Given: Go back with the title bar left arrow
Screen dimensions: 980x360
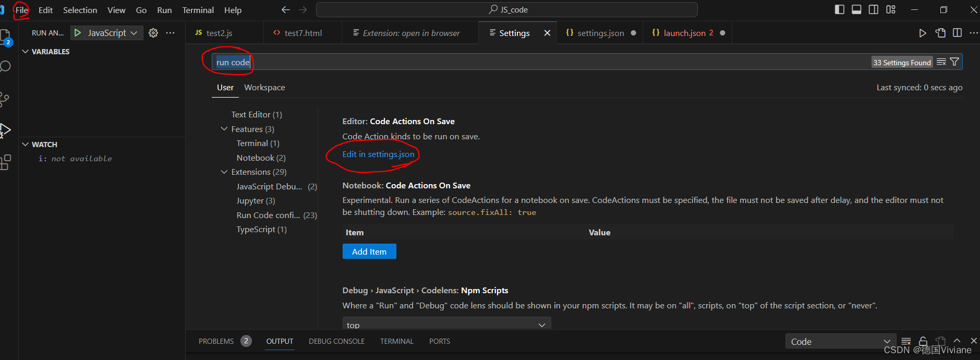Looking at the screenshot, I should click(285, 10).
